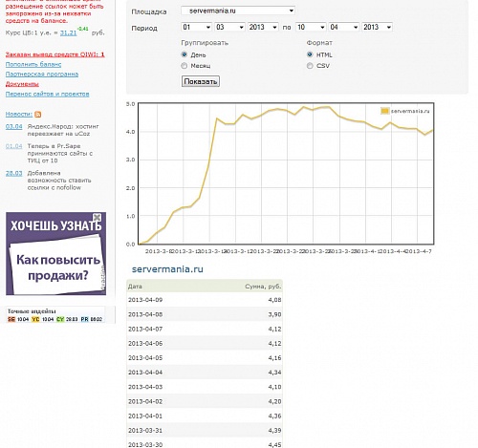Click the 2013-04-06 date cell
This screenshot has width=478, height=448.
coord(145,343)
